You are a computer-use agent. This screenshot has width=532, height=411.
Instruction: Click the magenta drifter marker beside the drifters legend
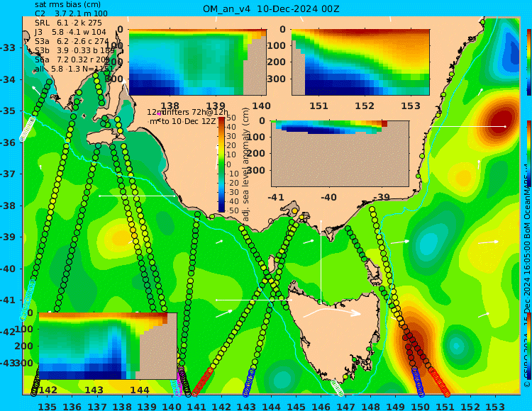159,114
